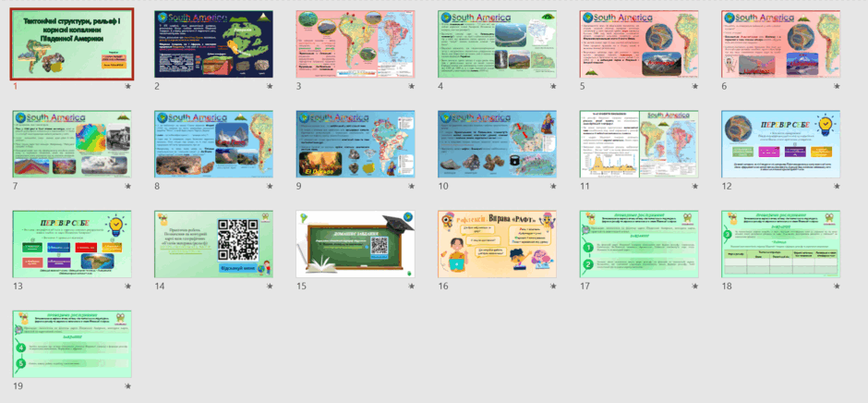Image resolution: width=868 pixels, height=403 pixels.
Task: Select slide 9 El Dorado thumbnail
Action: (356, 144)
